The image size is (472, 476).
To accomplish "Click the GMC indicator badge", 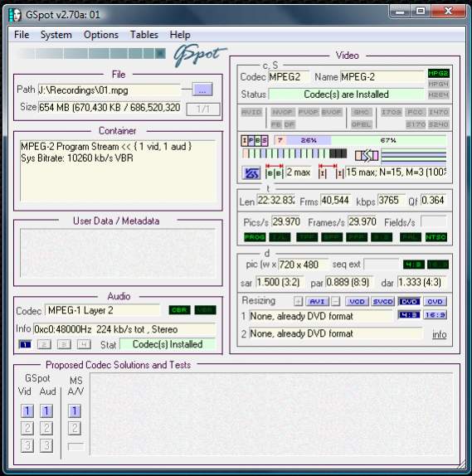I will (361, 112).
